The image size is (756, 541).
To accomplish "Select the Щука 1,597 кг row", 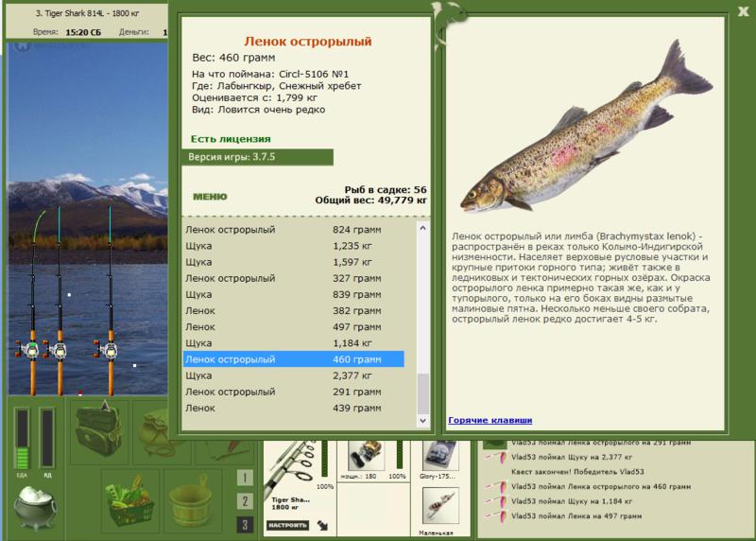I will click(x=293, y=262).
